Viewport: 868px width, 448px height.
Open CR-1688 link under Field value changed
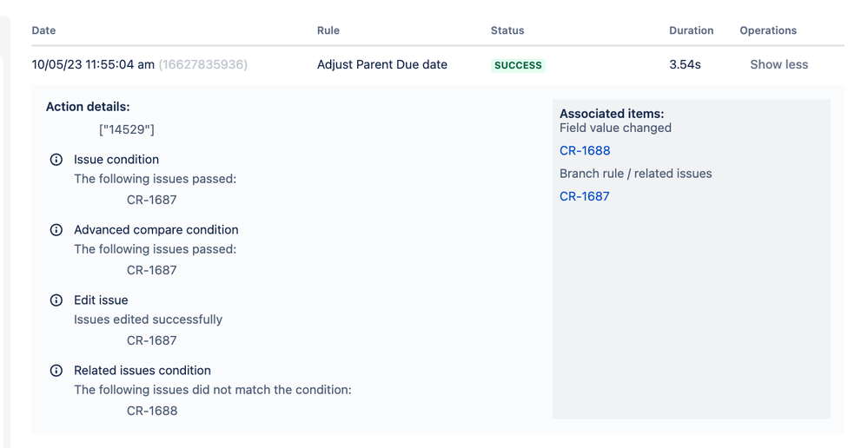(585, 150)
